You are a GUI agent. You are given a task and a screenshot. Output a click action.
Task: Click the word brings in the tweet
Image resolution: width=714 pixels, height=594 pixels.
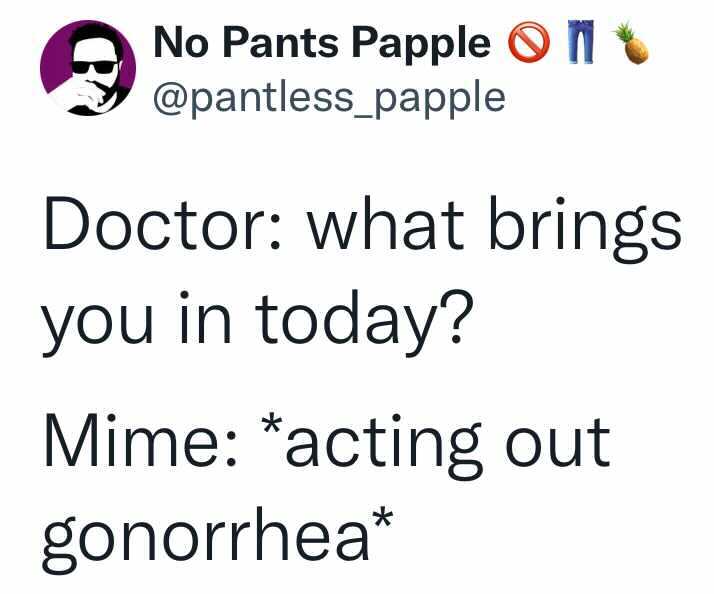(586, 229)
